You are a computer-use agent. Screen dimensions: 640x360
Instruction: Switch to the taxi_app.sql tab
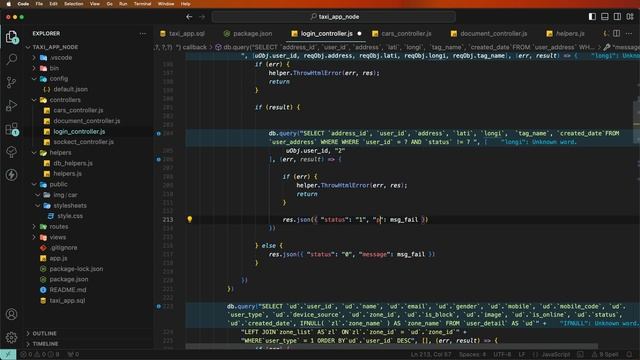point(182,33)
